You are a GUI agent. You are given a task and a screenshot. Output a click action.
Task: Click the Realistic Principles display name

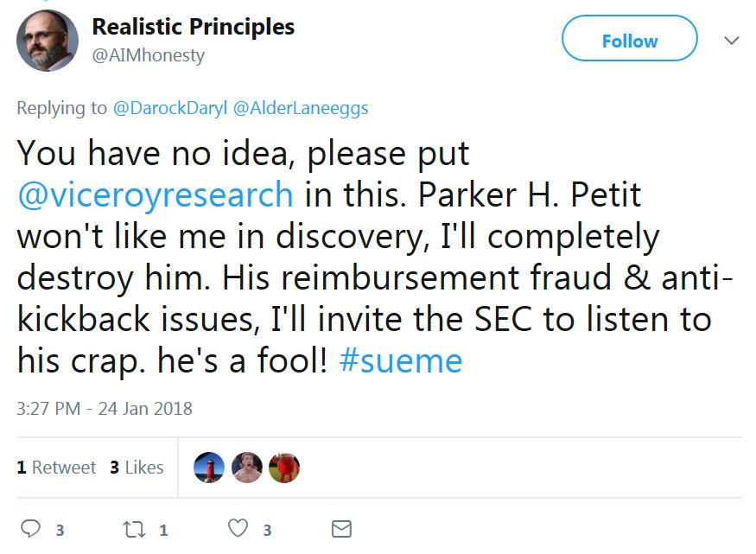194,27
